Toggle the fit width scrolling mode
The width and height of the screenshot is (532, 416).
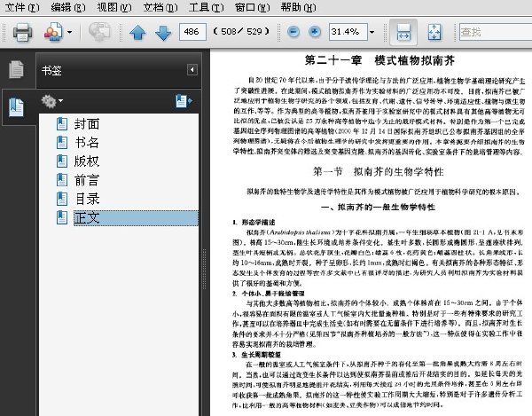tap(403, 32)
